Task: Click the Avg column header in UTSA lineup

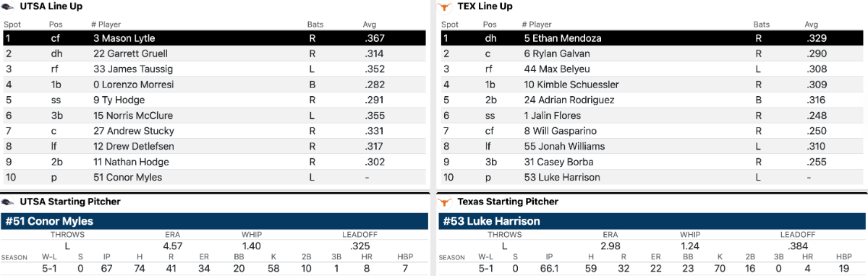Action: click(x=370, y=25)
